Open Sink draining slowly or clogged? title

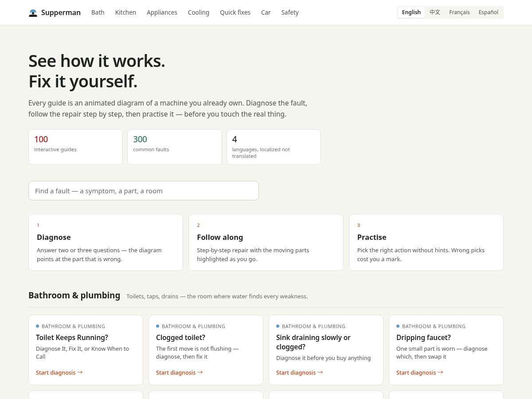click(x=313, y=342)
